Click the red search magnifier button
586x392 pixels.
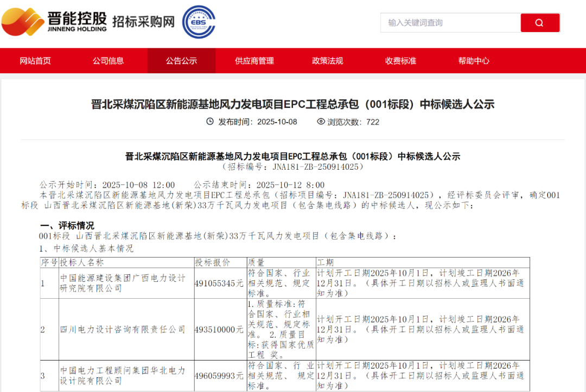pyautogui.click(x=539, y=23)
